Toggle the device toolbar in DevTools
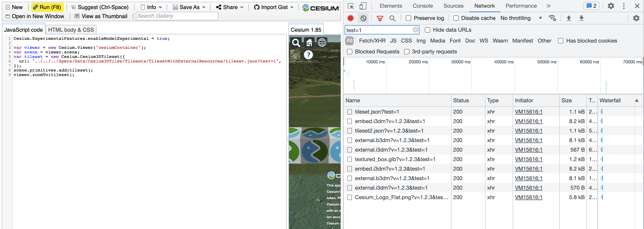The image size is (644, 229). tap(363, 6)
